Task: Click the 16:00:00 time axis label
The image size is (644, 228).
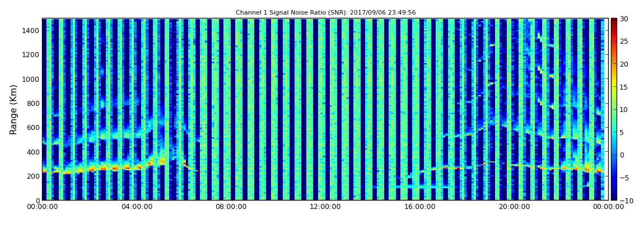Action: tap(419, 207)
